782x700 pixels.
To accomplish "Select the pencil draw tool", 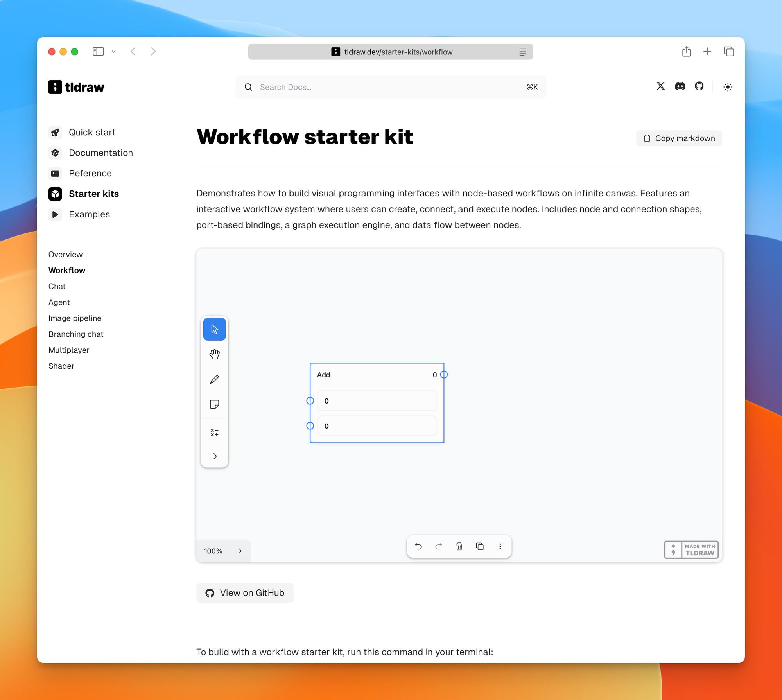I will (x=214, y=379).
